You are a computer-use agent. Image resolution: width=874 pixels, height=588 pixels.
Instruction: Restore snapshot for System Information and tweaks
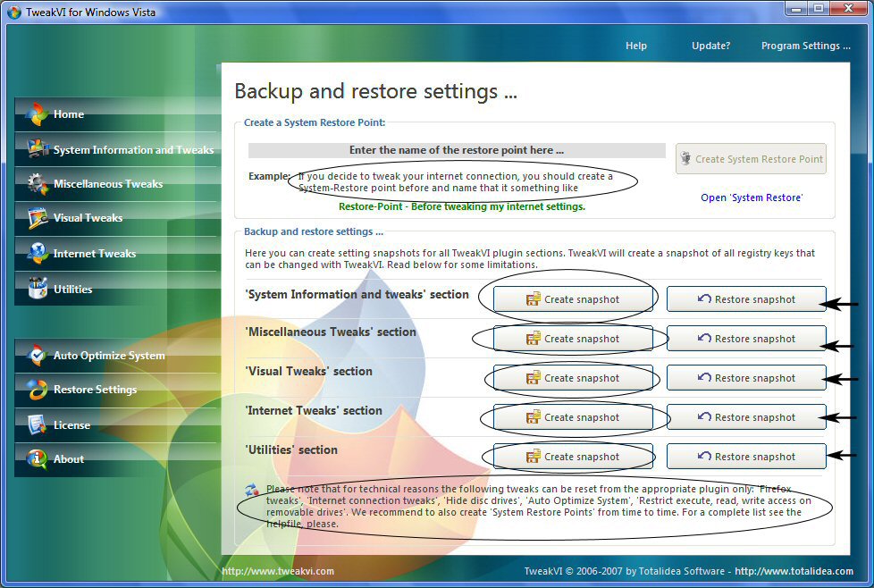point(746,299)
